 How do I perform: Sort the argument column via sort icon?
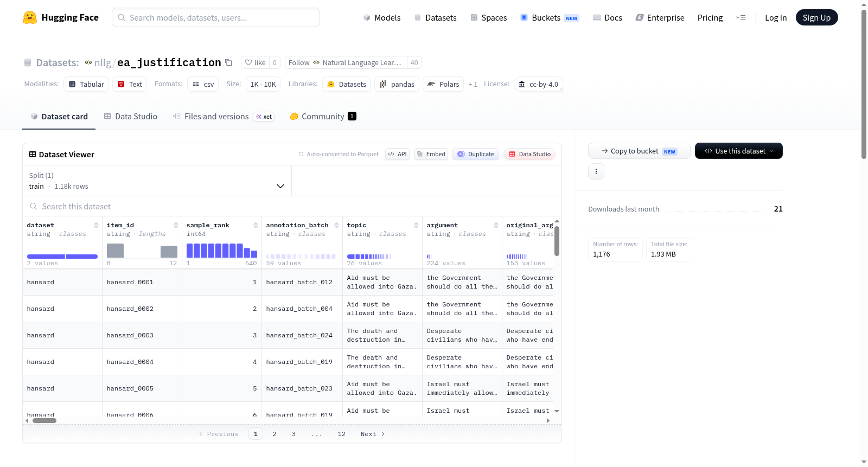(x=496, y=225)
